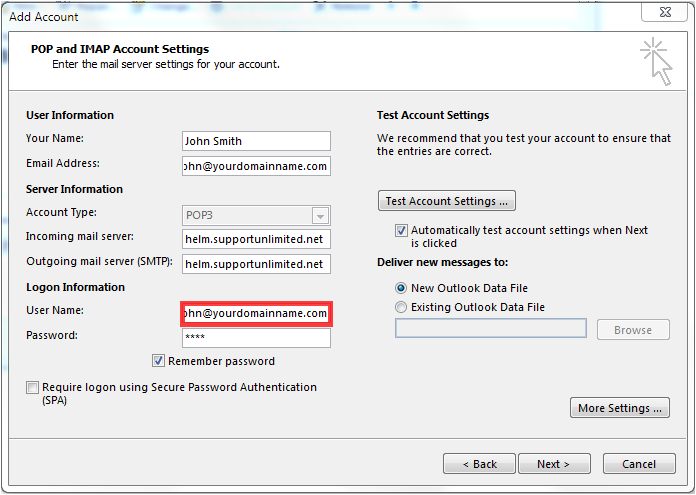Select New Outlook Data File option
Viewport: 696px width, 495px height.
coord(401,288)
